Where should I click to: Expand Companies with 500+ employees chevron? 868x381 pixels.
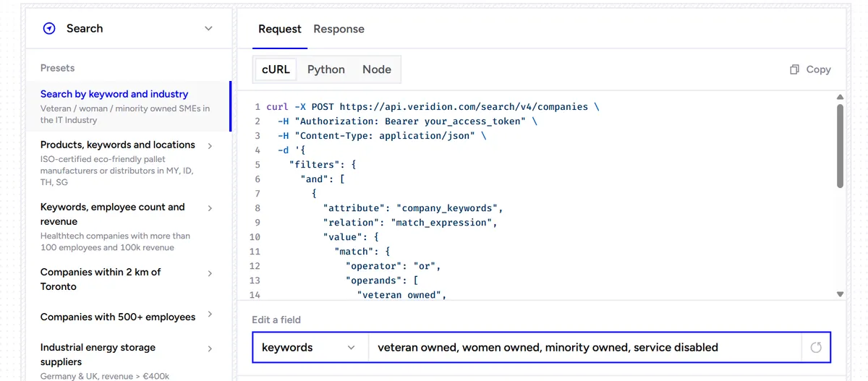click(210, 314)
